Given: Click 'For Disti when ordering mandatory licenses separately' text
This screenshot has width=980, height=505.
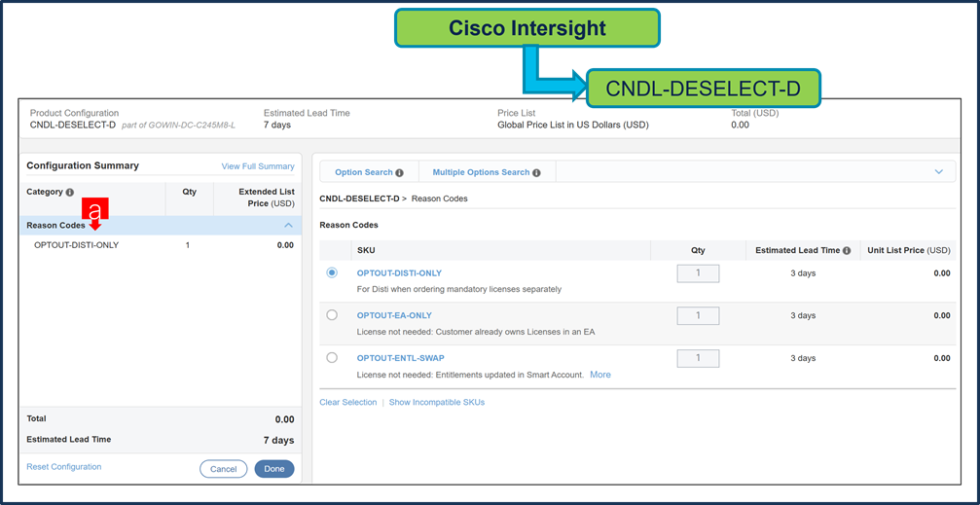Looking at the screenshot, I should [x=458, y=289].
